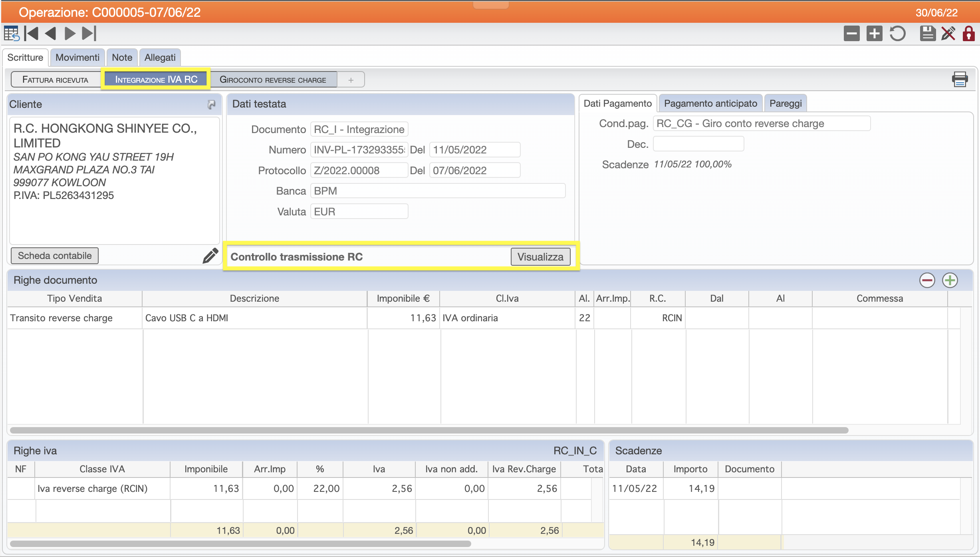Jump to last record arrow
The height and width of the screenshot is (557, 980).
click(89, 34)
